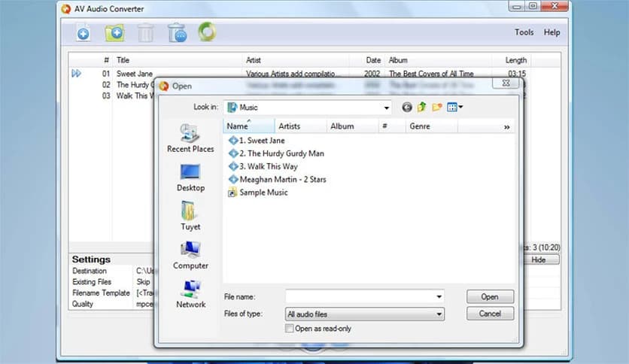Click 'The Best Covers of All Time' album cell
The height and width of the screenshot is (364, 629).
pyautogui.click(x=431, y=74)
